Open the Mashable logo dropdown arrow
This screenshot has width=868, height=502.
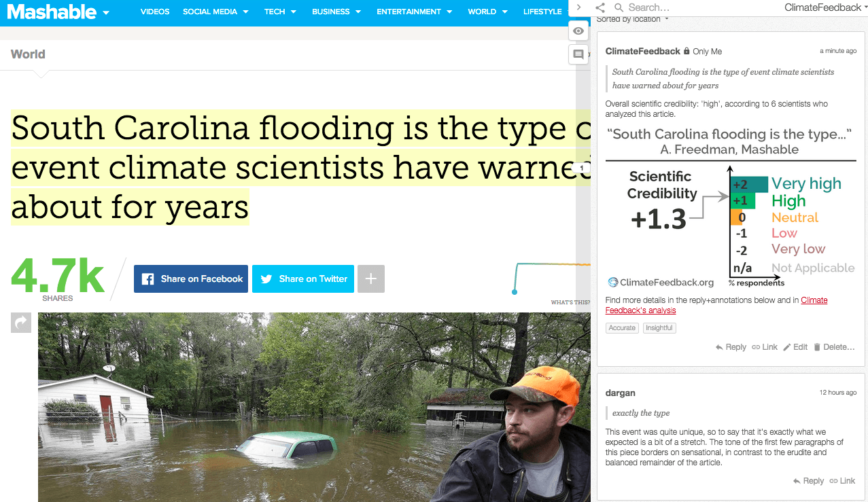point(106,13)
